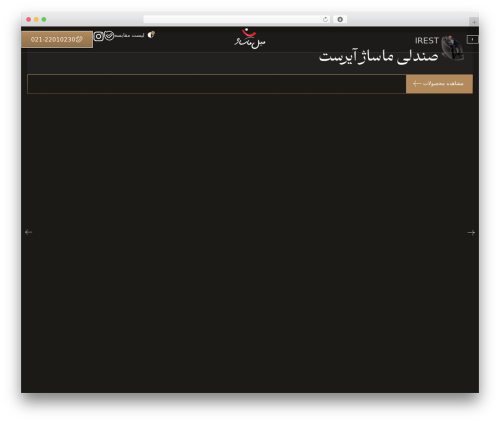The width and height of the screenshot is (500, 423).
Task: Click the massage chair thumbnail image
Action: click(452, 48)
